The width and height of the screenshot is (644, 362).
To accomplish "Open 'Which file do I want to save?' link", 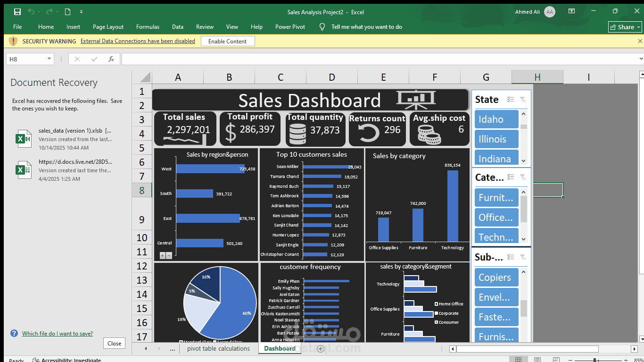I will pyautogui.click(x=58, y=334).
